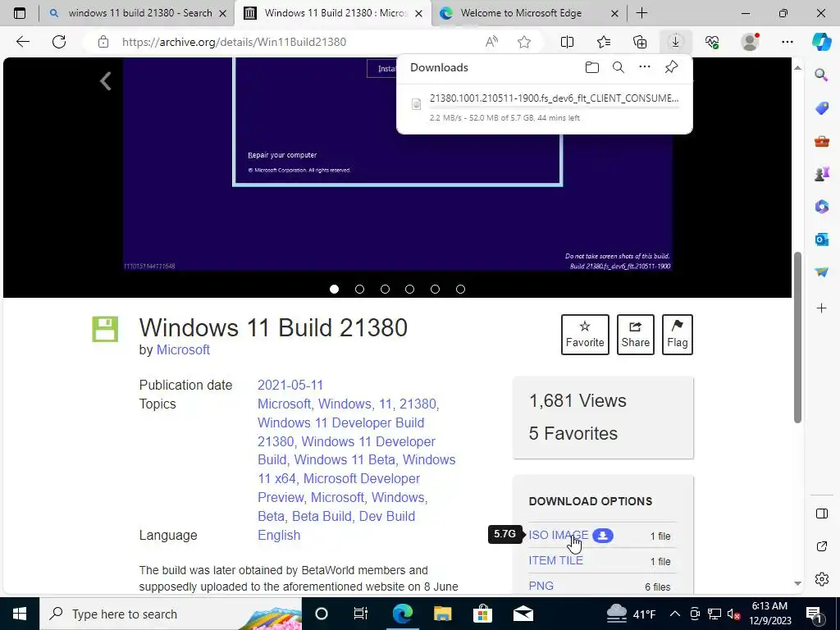Viewport: 840px width, 630px height.
Task: Open the ITEM TILE download option
Action: pyautogui.click(x=555, y=560)
